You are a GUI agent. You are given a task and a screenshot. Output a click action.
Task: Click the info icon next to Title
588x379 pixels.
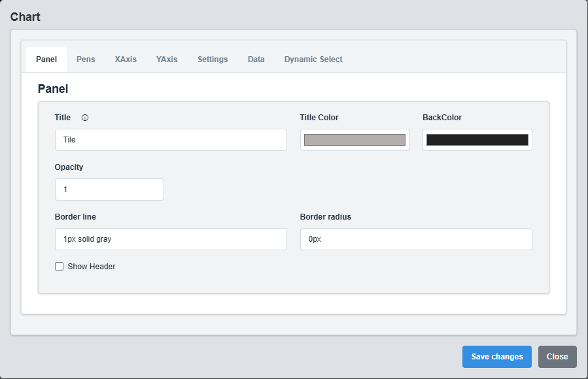(x=84, y=118)
